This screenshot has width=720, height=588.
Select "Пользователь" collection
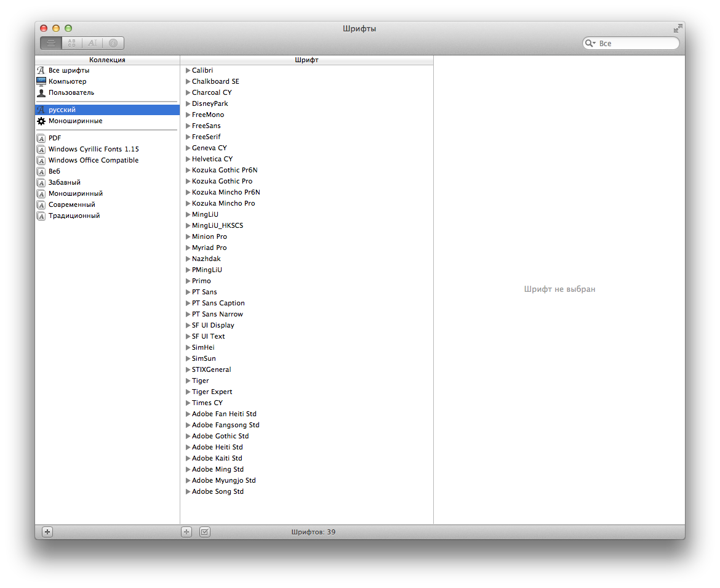click(x=108, y=92)
